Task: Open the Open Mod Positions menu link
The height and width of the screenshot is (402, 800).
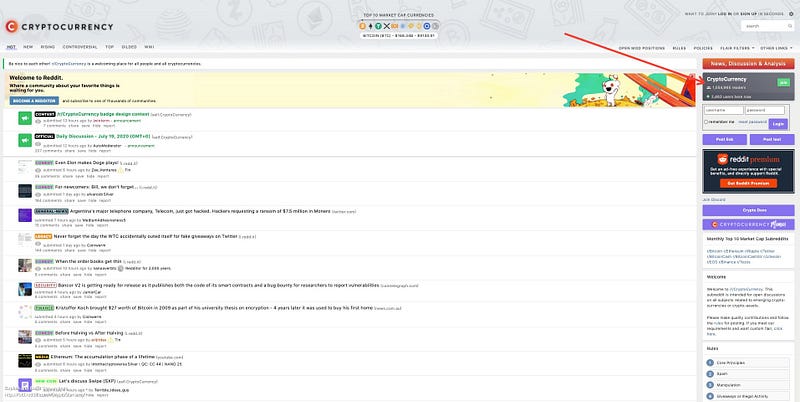Action: pyautogui.click(x=642, y=48)
